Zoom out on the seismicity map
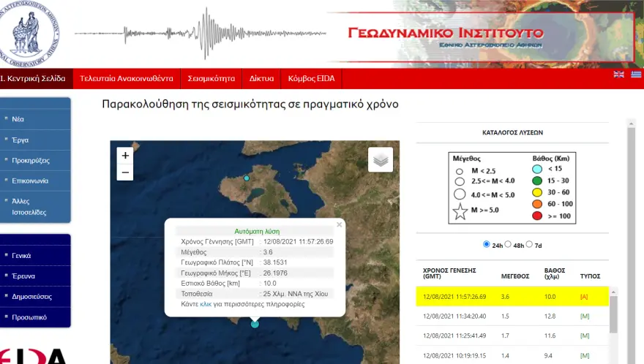 click(x=125, y=173)
